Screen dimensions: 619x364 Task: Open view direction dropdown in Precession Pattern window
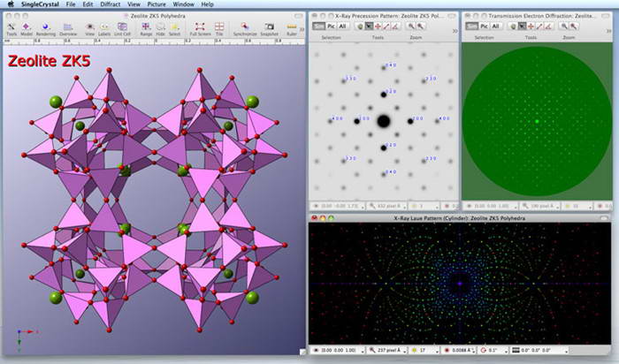point(338,206)
